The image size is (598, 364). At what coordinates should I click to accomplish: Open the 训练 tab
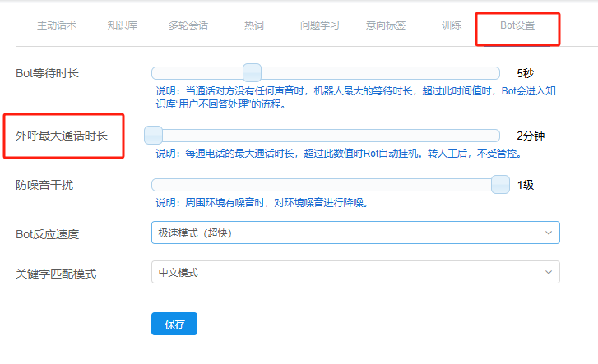[x=452, y=25]
